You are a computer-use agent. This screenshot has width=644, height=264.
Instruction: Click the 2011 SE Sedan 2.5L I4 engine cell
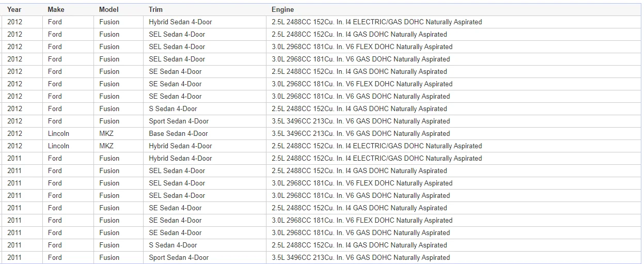(359, 208)
